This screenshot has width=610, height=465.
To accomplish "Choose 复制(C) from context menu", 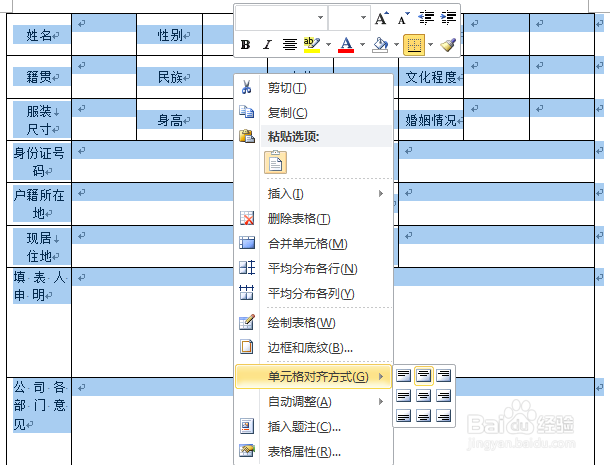I will 314,113.
